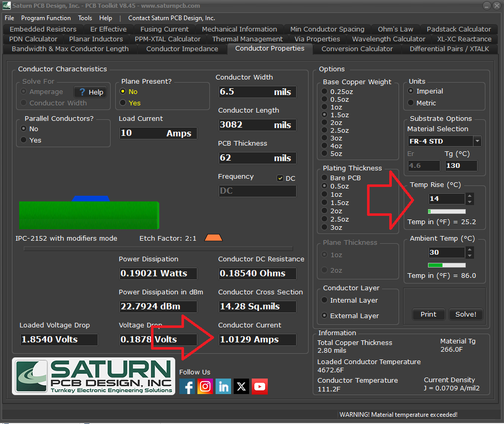Click the Conductor DC Resistance 0.18540 Ohms value
This screenshot has width=504, height=424.
coord(257,273)
